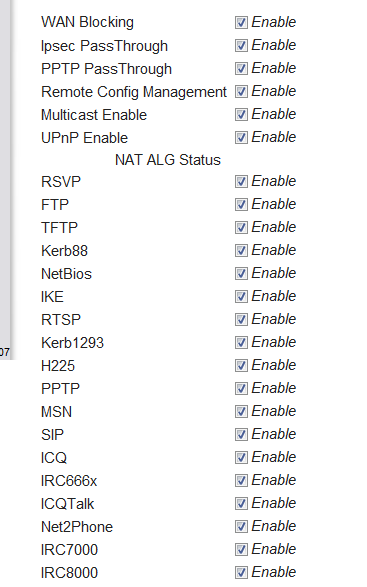Toggle Remote Config Management checkbox

[x=241, y=91]
